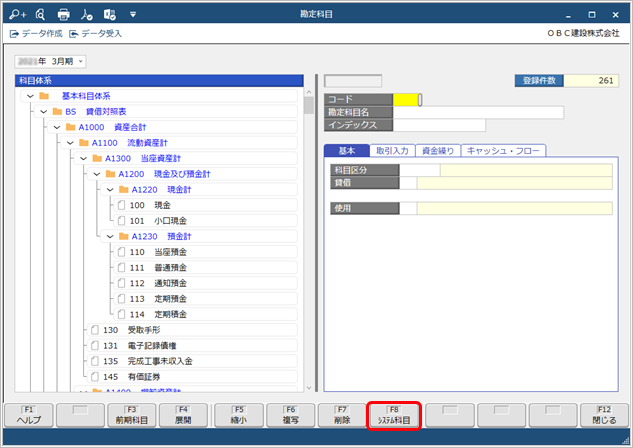Click the document icon for 100 現金
Viewport: 633px width, 448px height.
[122, 205]
